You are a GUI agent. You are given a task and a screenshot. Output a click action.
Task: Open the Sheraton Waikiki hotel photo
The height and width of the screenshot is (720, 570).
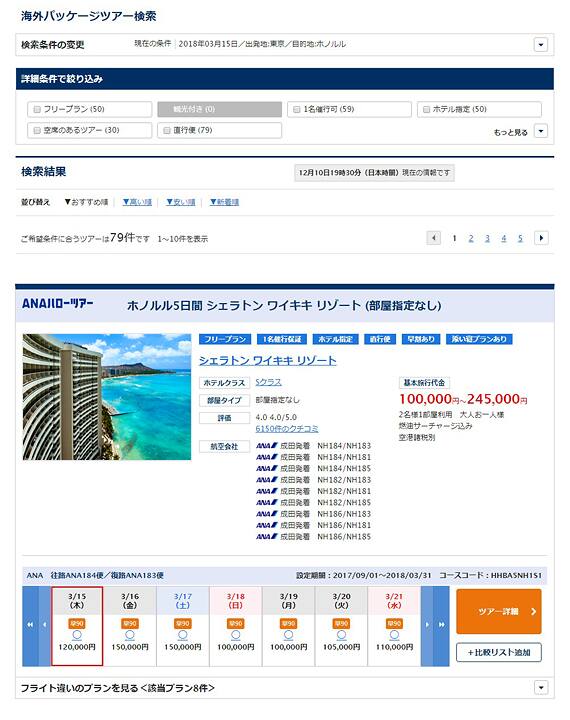(107, 397)
